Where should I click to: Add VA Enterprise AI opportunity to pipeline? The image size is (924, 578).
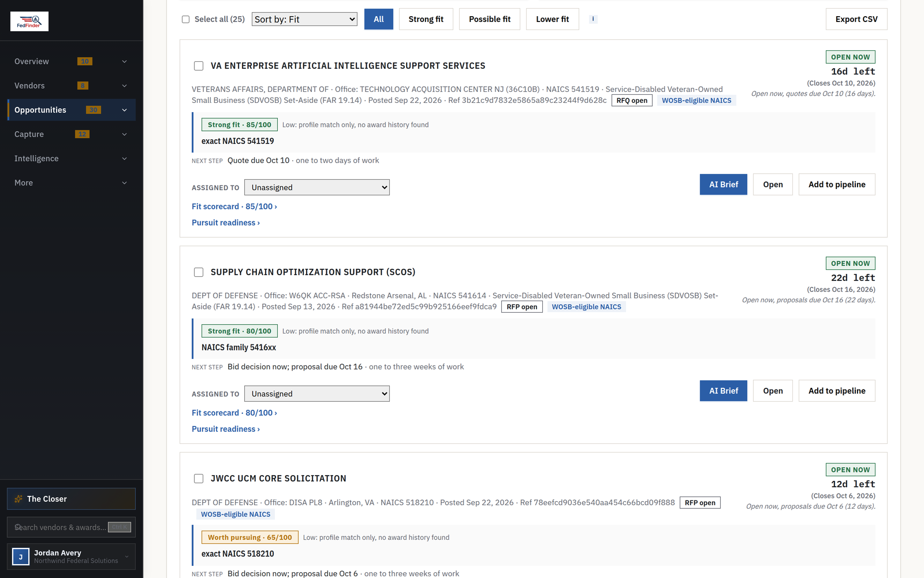(837, 184)
